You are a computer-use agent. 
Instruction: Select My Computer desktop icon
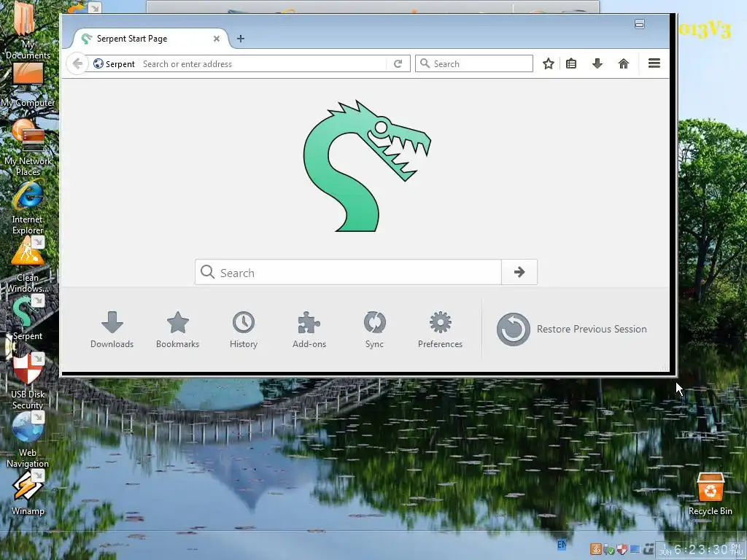(28, 86)
